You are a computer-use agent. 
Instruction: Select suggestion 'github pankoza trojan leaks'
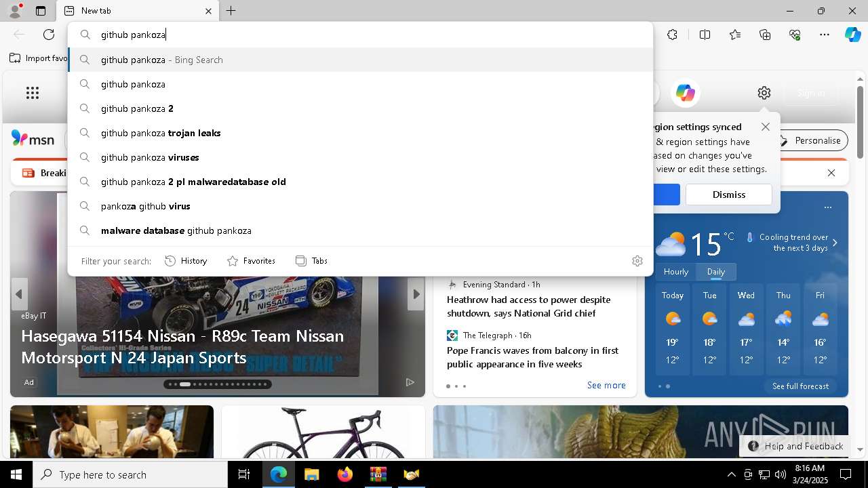[x=361, y=133]
